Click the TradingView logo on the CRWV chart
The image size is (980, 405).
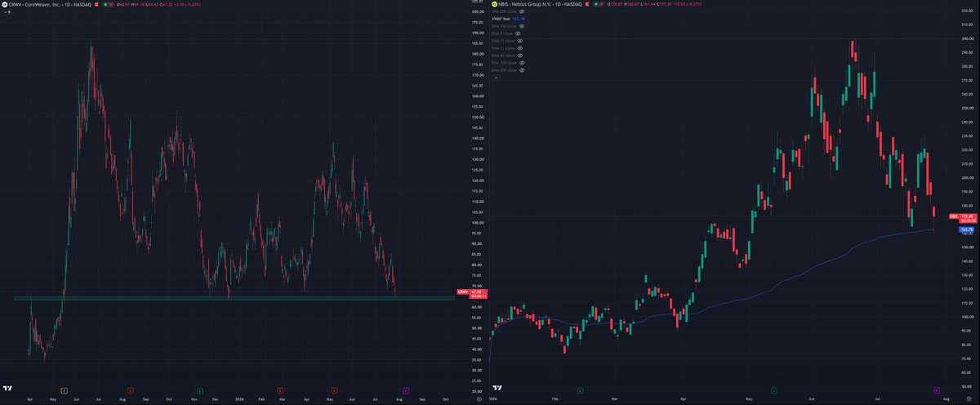pos(7,389)
